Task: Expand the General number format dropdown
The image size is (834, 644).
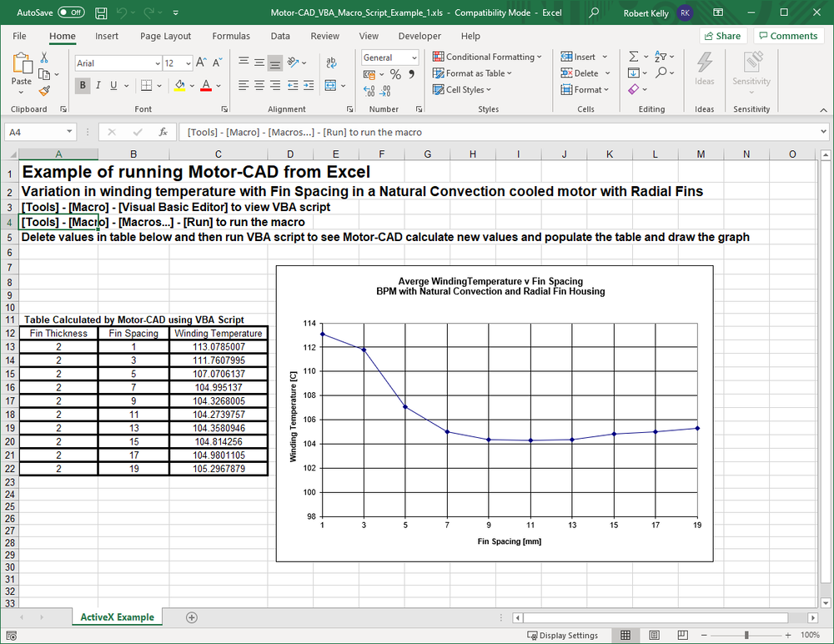Action: point(414,58)
